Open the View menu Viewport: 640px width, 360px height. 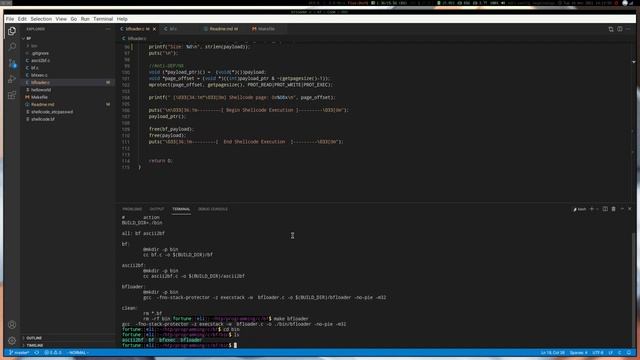click(61, 19)
